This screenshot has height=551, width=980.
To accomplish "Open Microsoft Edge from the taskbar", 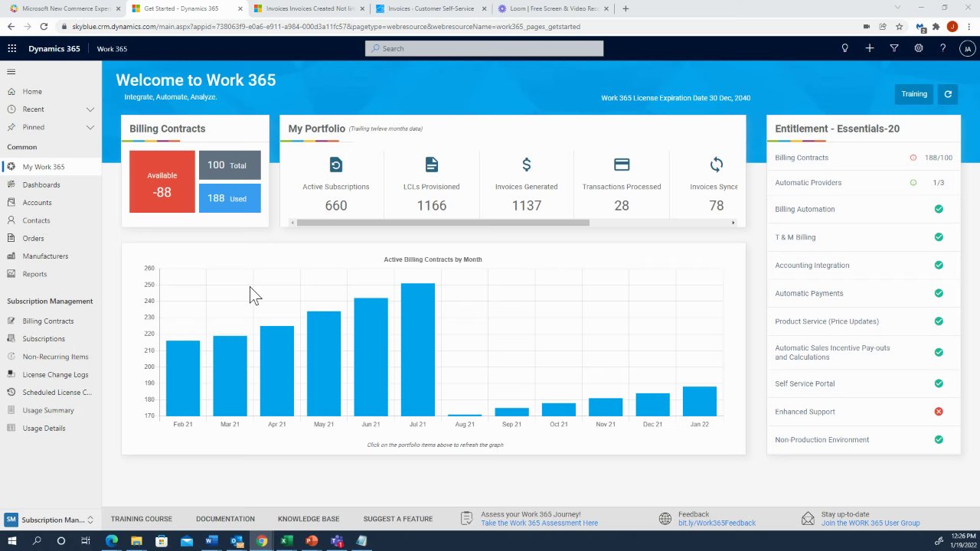I will (111, 541).
